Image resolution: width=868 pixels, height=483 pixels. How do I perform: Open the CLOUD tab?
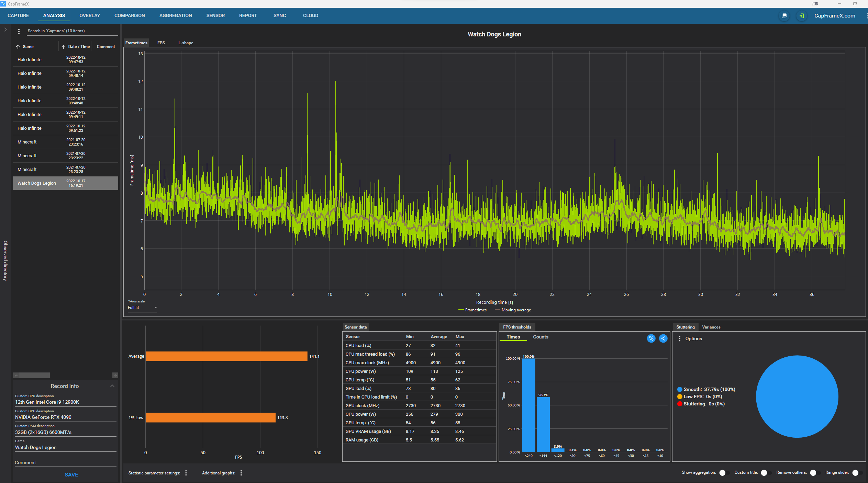[x=311, y=15]
